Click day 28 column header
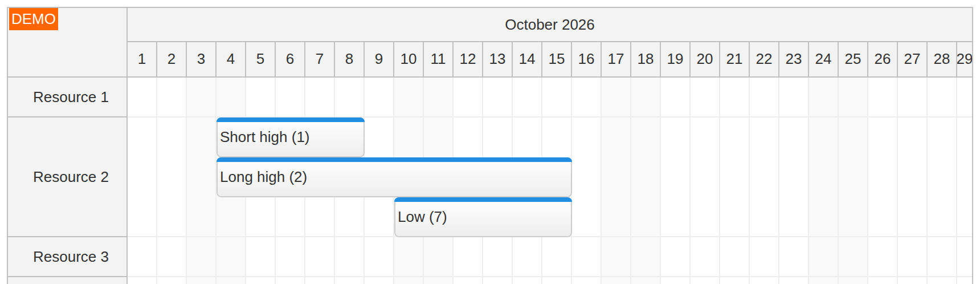This screenshot has height=284, width=980. (942, 59)
